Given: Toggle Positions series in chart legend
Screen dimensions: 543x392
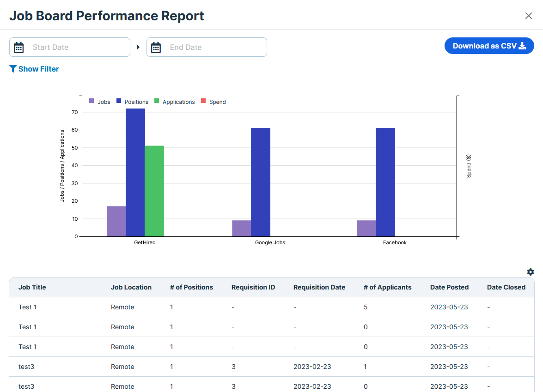Looking at the screenshot, I should tap(132, 102).
